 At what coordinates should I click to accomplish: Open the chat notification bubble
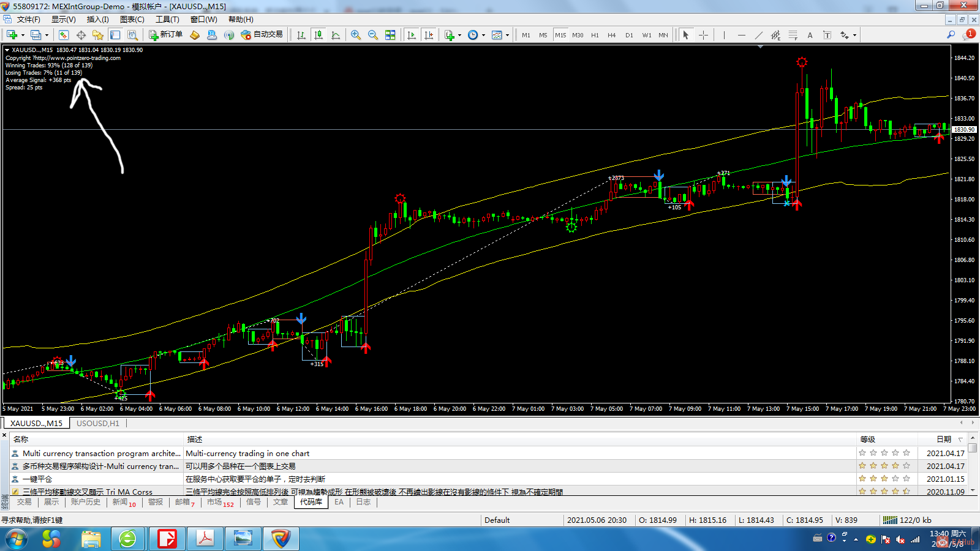coord(968,34)
